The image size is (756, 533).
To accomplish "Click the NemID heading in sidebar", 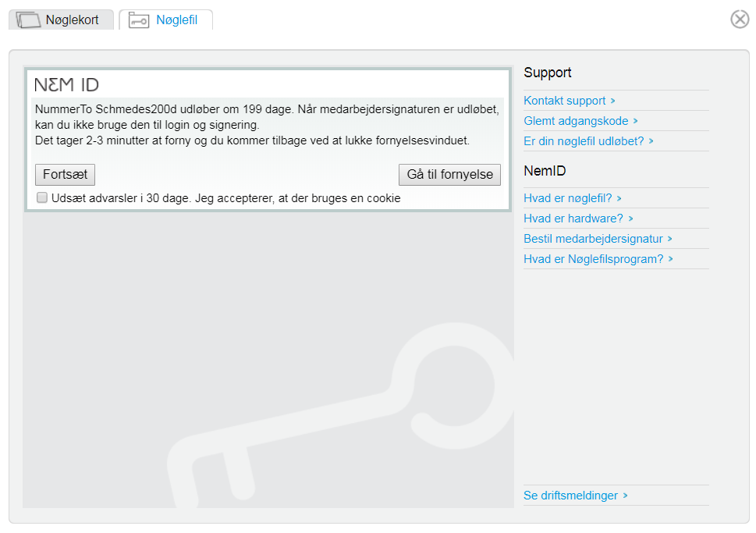I will tap(545, 171).
